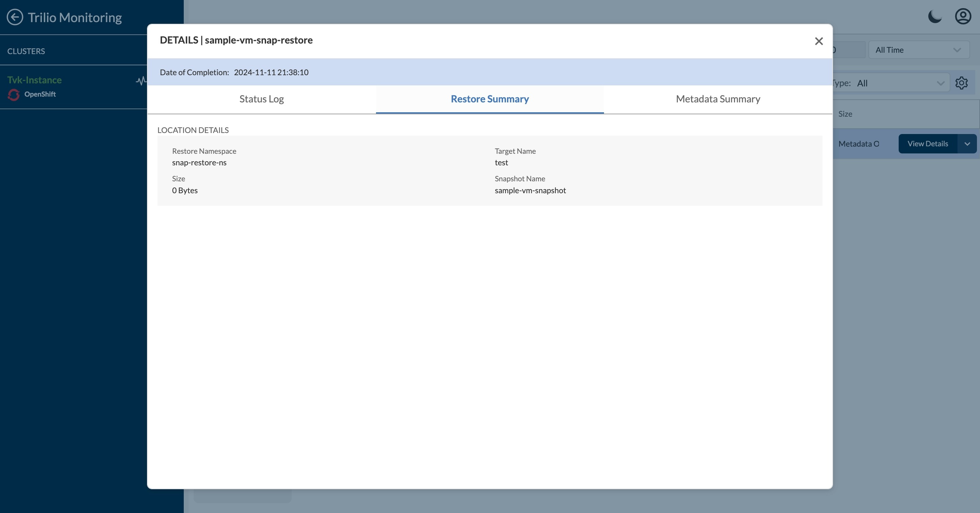The width and height of the screenshot is (980, 513).
Task: Open the Tvk-Instance cluster link
Action: pos(34,80)
